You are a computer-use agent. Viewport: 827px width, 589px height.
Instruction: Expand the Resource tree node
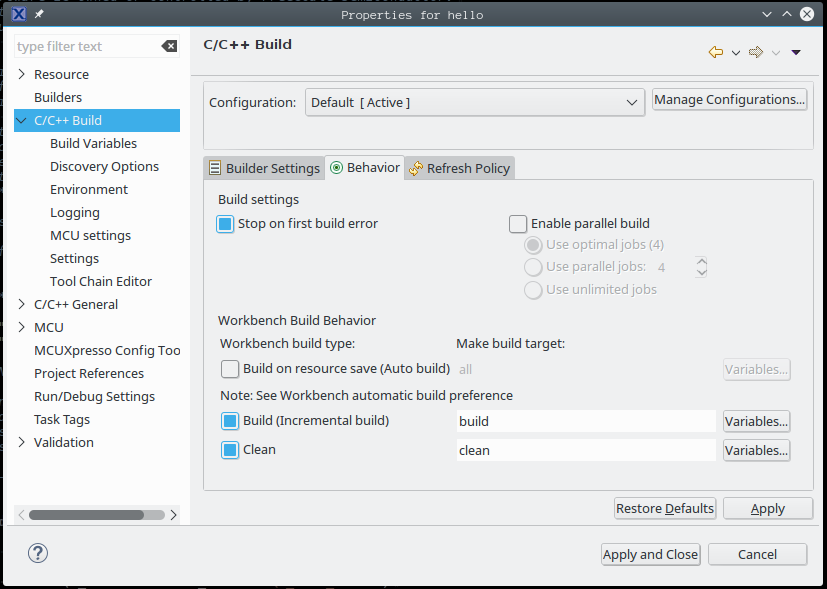coord(22,74)
